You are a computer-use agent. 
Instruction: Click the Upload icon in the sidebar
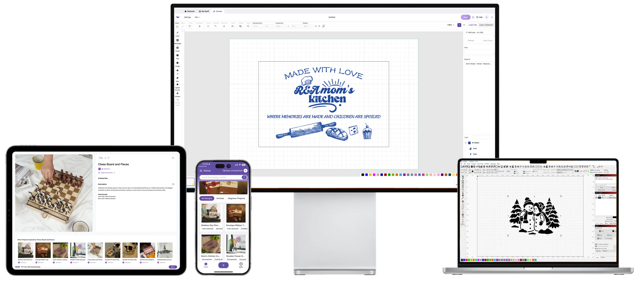coord(178,93)
